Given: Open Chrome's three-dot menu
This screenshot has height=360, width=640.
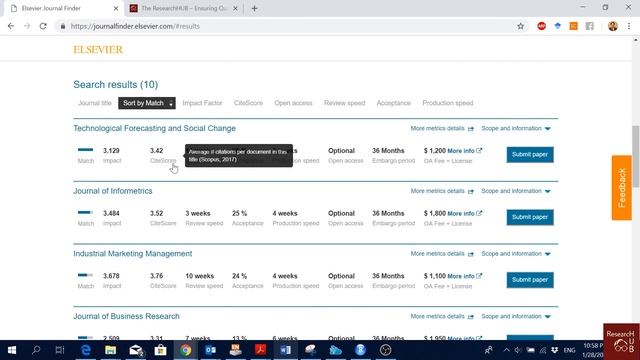Looking at the screenshot, I should [x=629, y=26].
